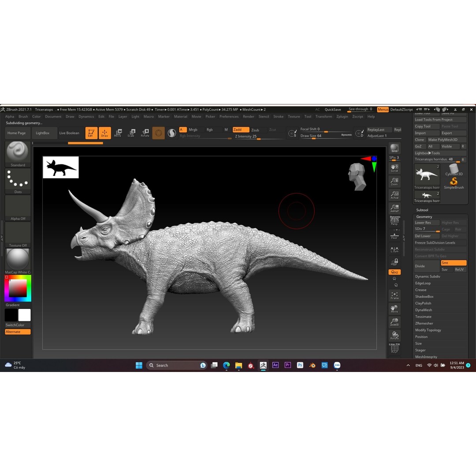
Task: Click Freeze SubDivision Levels
Action: [440, 243]
